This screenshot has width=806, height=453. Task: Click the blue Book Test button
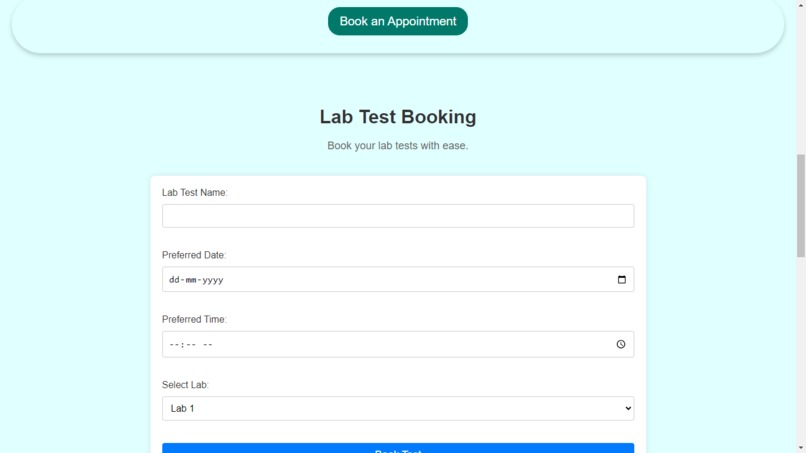[x=398, y=448]
